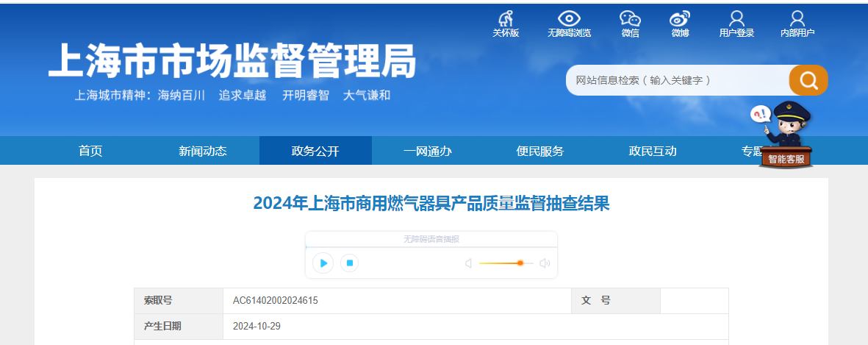Screen dimensions: 868x345
Task: Adjust the audio volume slider
Action: click(506, 263)
